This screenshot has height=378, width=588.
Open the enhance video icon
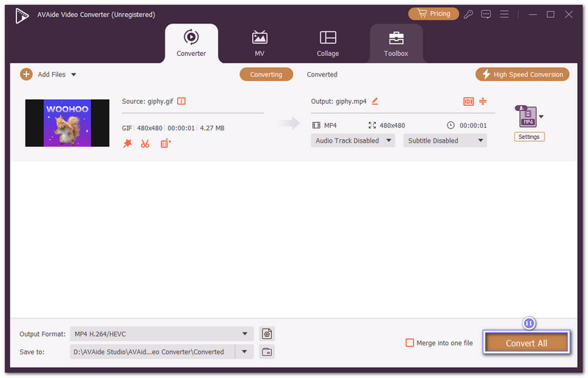(165, 143)
